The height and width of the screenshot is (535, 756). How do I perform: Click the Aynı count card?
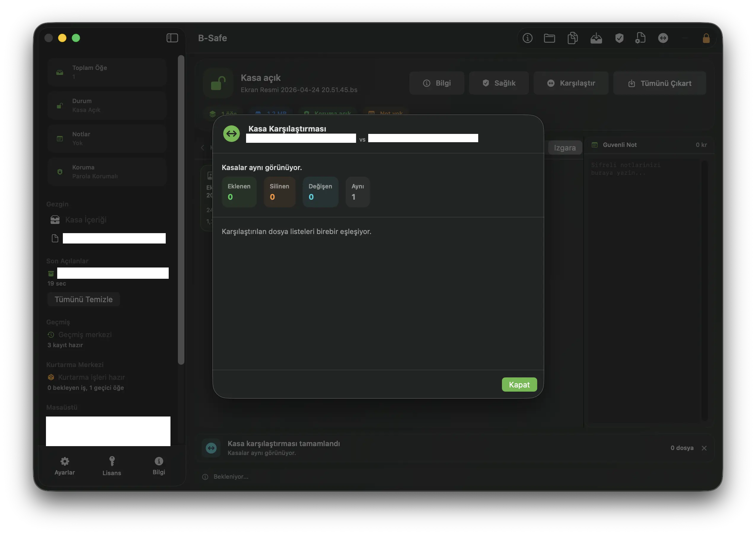click(358, 192)
